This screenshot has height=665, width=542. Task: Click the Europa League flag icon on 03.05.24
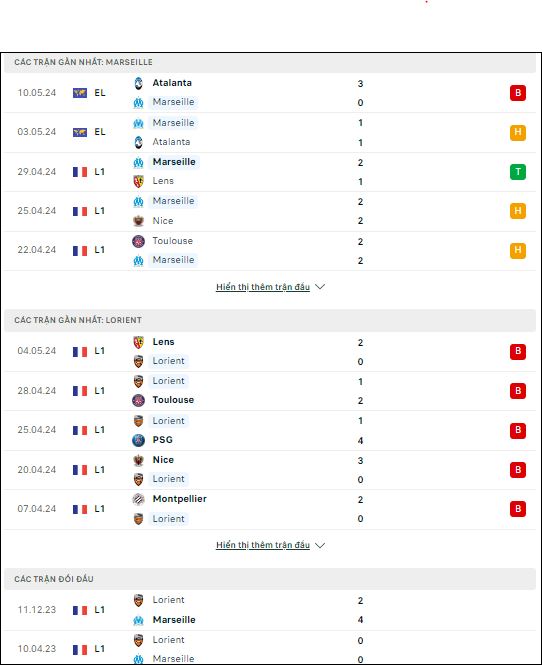tap(80, 132)
